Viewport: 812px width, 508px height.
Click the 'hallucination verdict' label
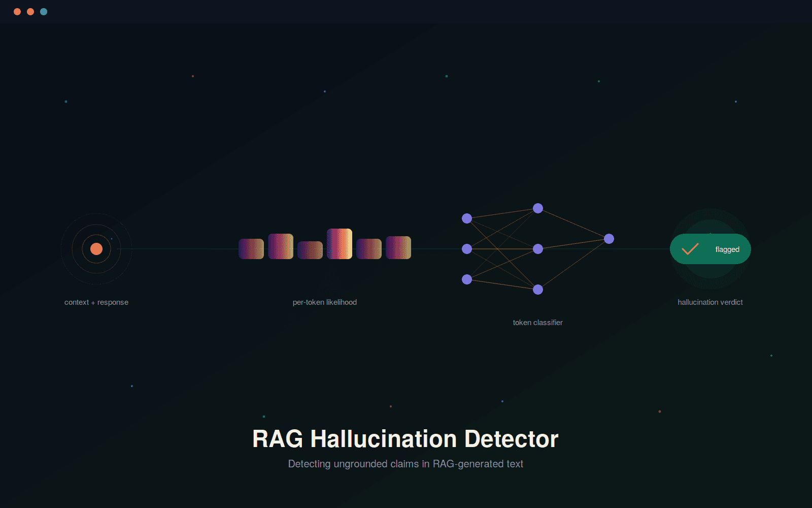(710, 302)
